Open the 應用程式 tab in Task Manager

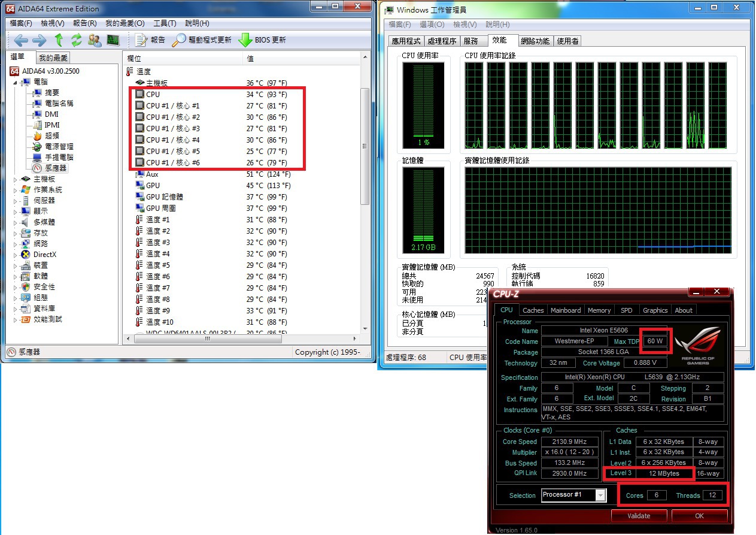pos(406,41)
